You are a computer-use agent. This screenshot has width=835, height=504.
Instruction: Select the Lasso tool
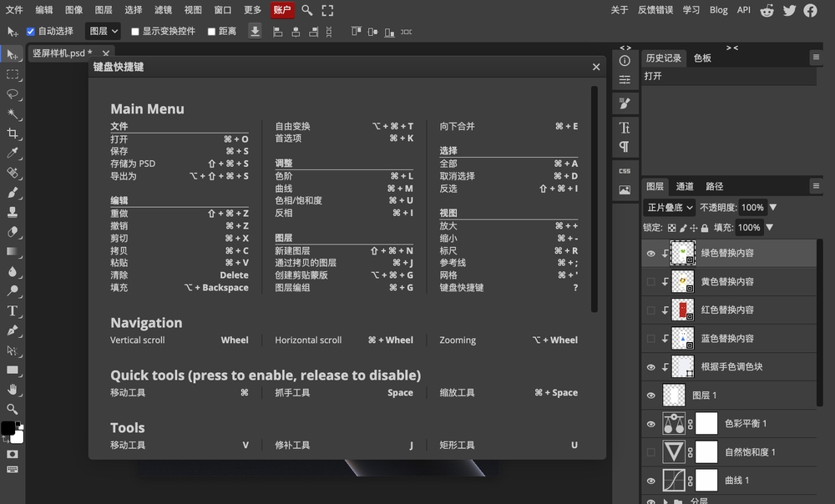(13, 94)
